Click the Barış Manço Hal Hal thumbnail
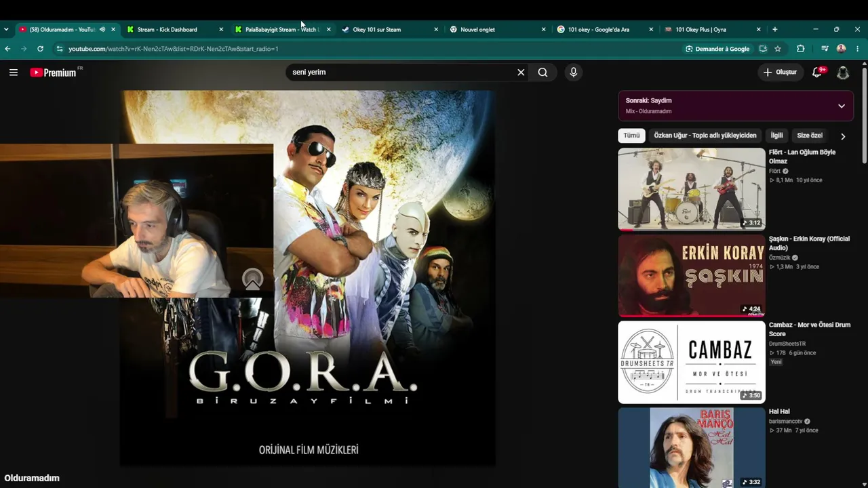This screenshot has width=868, height=488. click(692, 447)
